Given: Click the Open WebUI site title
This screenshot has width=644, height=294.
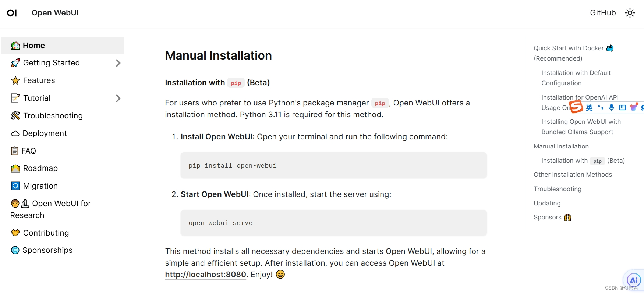Looking at the screenshot, I should [55, 13].
